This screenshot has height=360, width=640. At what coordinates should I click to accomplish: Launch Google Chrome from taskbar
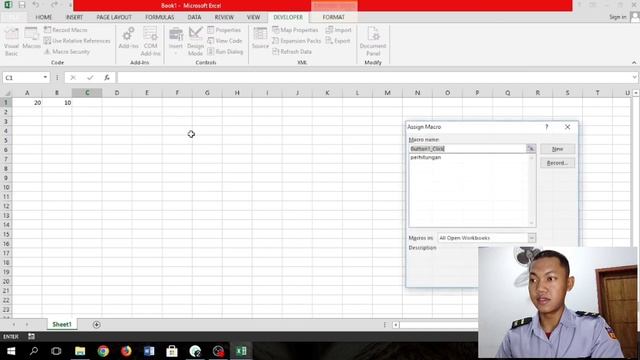coord(103,351)
